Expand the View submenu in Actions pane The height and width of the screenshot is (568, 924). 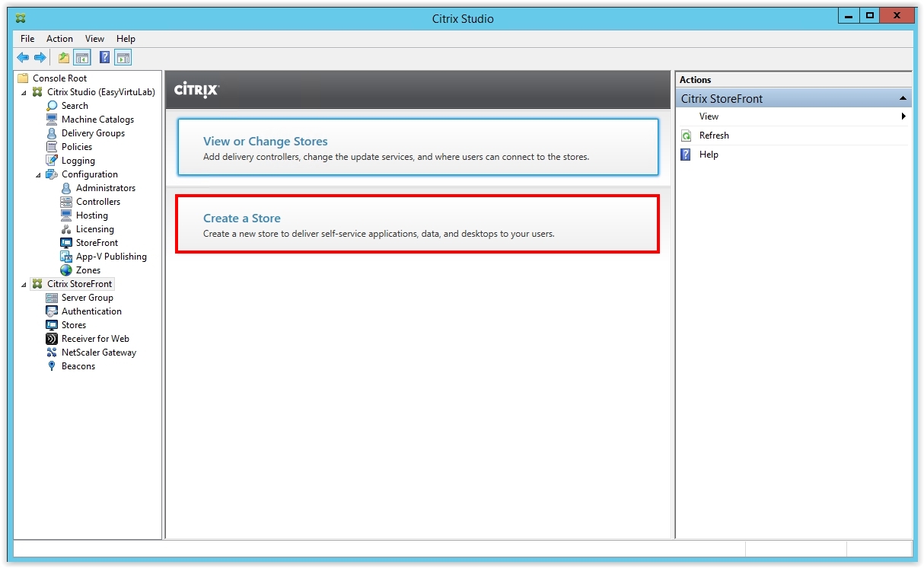[x=793, y=116]
